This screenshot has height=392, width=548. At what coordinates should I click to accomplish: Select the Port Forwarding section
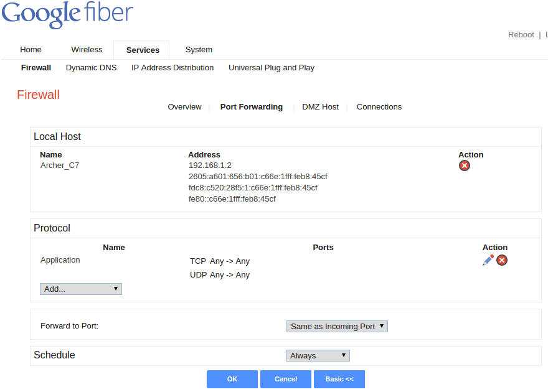pos(252,107)
